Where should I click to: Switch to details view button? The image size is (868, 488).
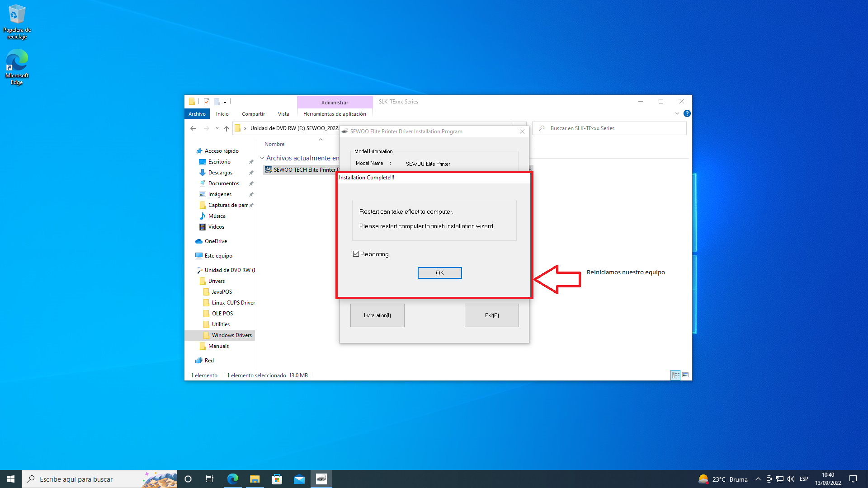point(675,375)
